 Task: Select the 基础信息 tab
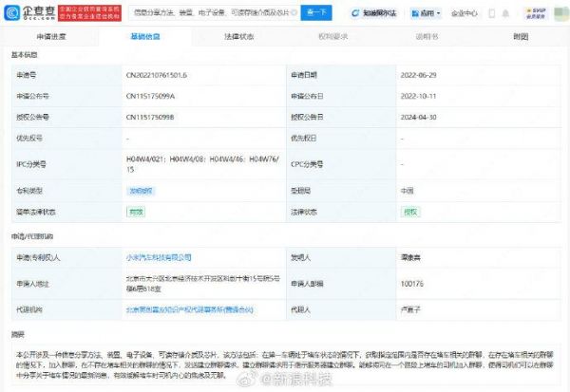(x=143, y=36)
